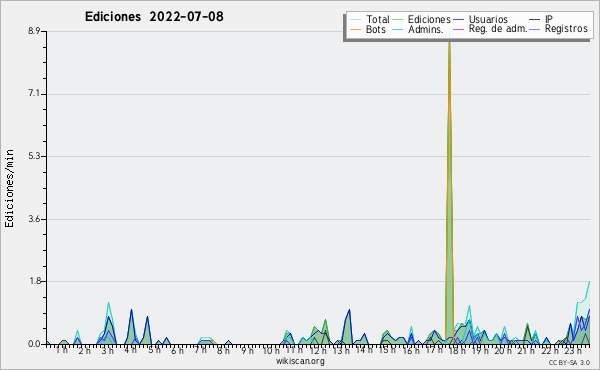Click the 'Reg. de adm.' legend entry

[498, 29]
